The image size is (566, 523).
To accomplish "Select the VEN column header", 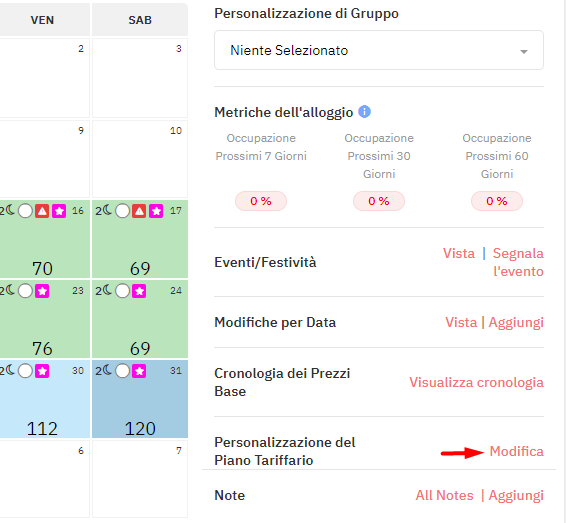I will (42, 20).
